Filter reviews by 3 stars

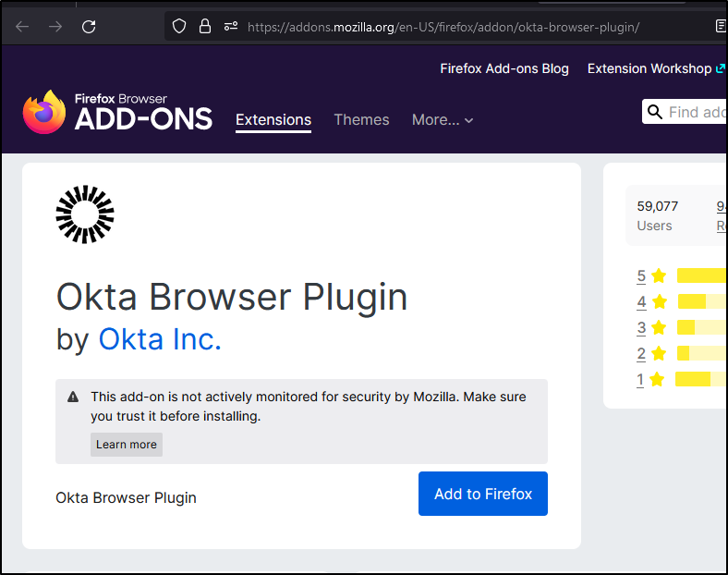tap(641, 328)
